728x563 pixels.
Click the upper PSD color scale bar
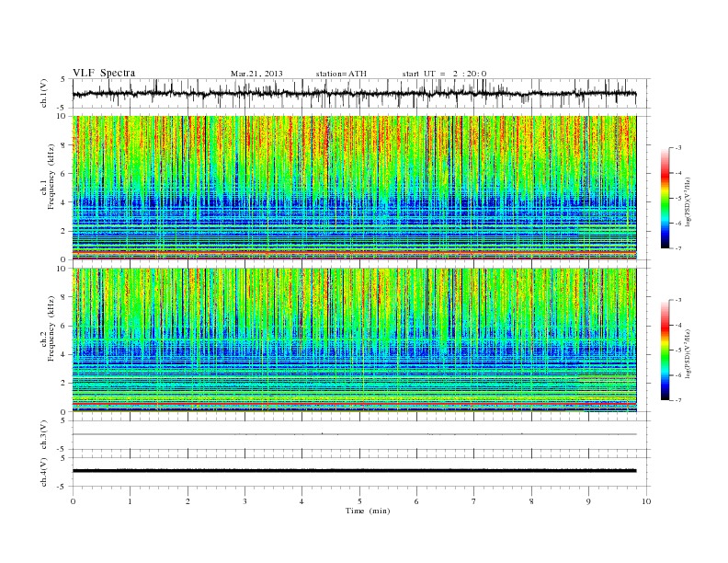tap(665, 199)
